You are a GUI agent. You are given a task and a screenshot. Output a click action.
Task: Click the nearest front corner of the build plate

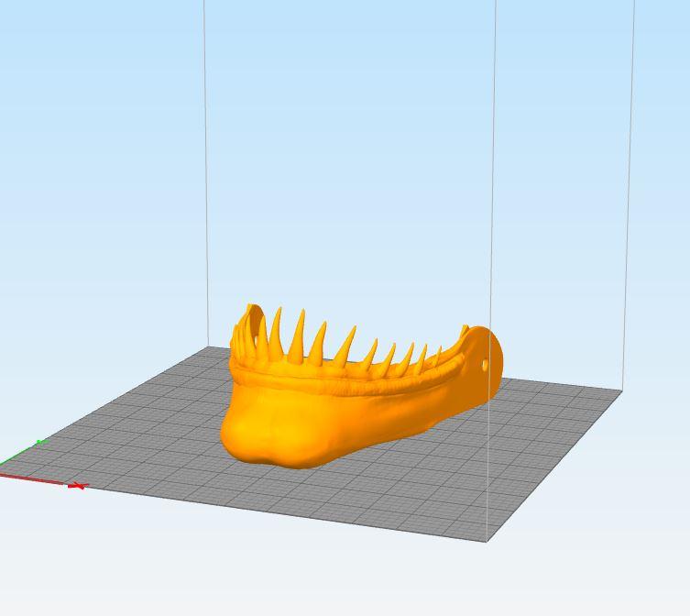pos(486,541)
